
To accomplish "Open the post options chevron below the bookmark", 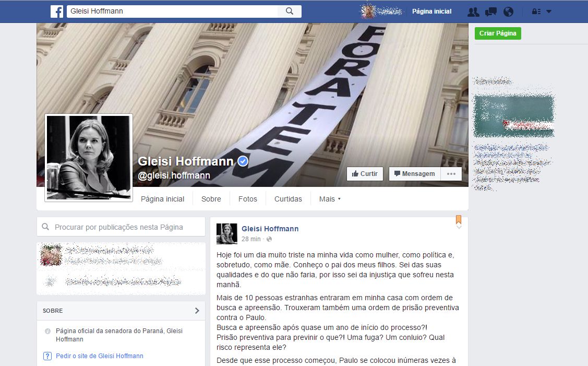I will point(458,226).
